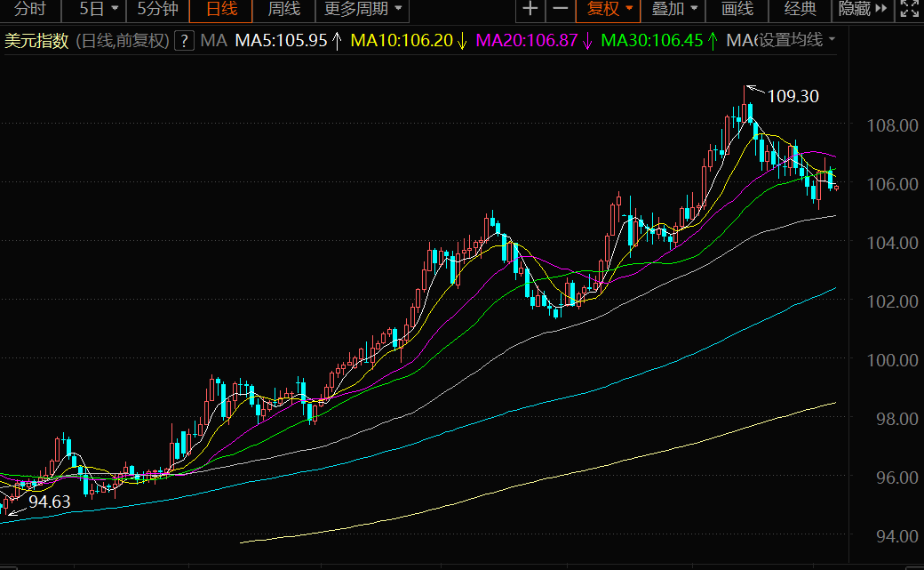Screen dimensions: 924x570
Task: Switch to 经典 classic layout
Action: [x=801, y=10]
